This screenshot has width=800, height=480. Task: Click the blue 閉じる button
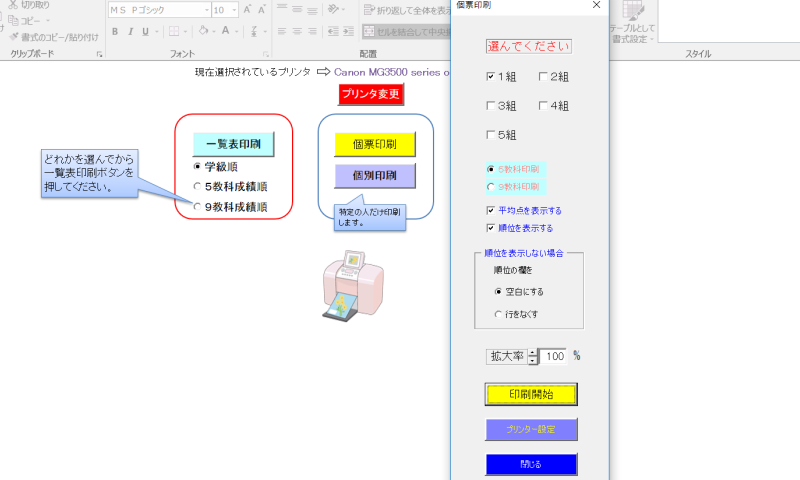click(531, 464)
